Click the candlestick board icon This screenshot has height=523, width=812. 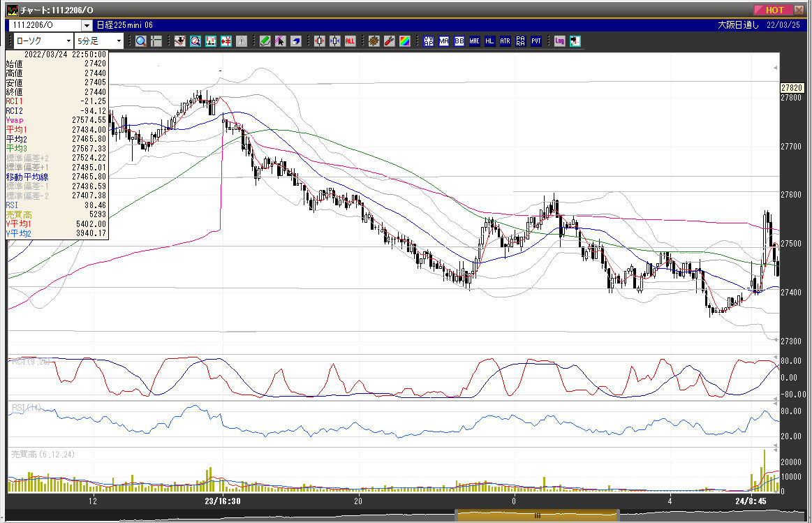[211, 41]
